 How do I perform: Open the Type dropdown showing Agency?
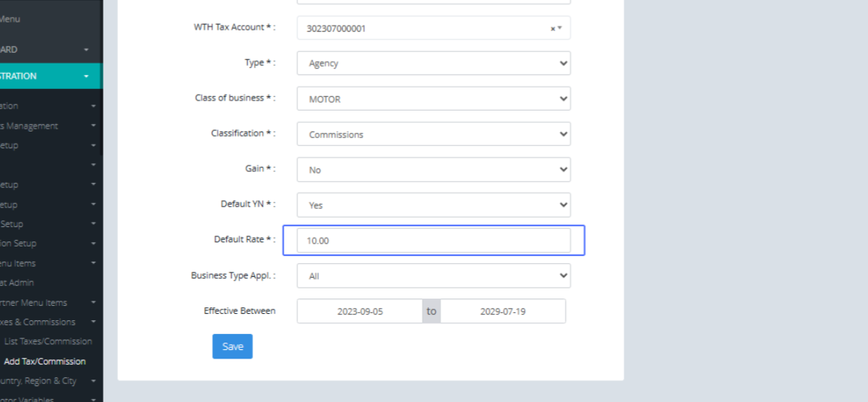(x=433, y=63)
